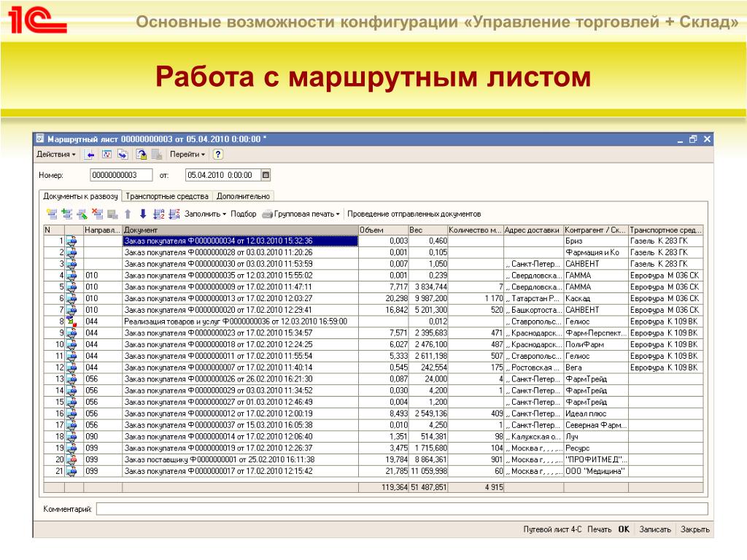Click the Печать button at the bottom
Image resolution: width=747 pixels, height=560 pixels.
tap(600, 529)
